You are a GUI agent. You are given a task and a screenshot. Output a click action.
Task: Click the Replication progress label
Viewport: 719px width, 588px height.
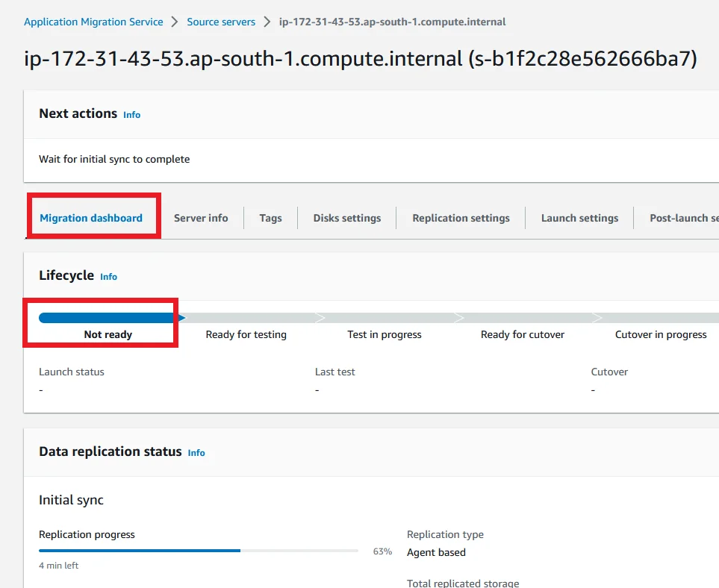tap(87, 534)
